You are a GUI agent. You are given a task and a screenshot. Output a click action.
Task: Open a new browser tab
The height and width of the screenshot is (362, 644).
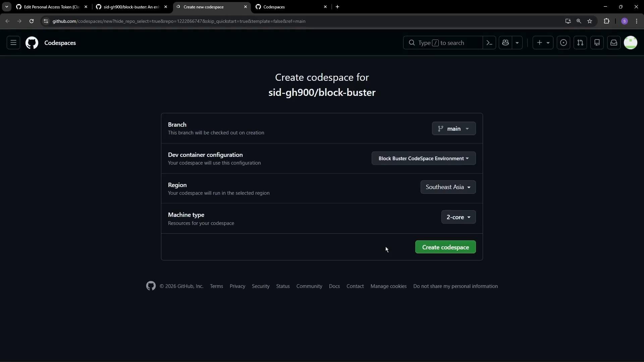(x=337, y=7)
